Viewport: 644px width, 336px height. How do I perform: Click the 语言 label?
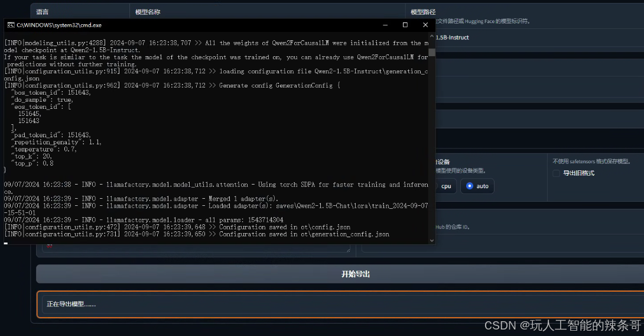[x=43, y=12]
